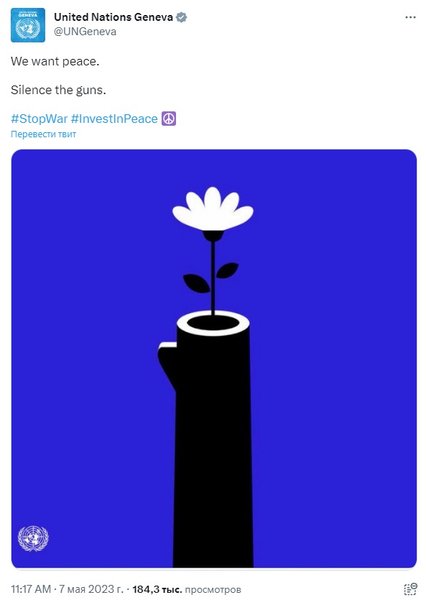This screenshot has width=426, height=600.
Task: Click the black gun barrel body in illustration
Action: (x=213, y=452)
